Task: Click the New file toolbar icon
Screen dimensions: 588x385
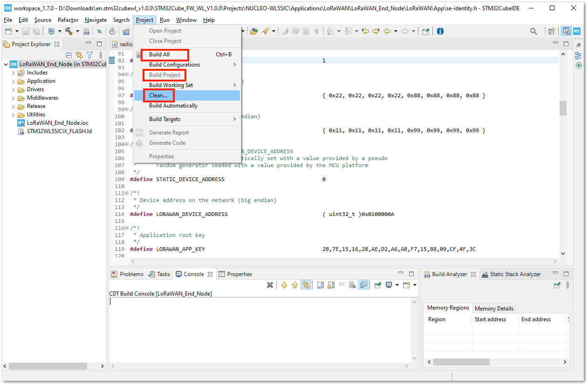Action: click(8, 31)
